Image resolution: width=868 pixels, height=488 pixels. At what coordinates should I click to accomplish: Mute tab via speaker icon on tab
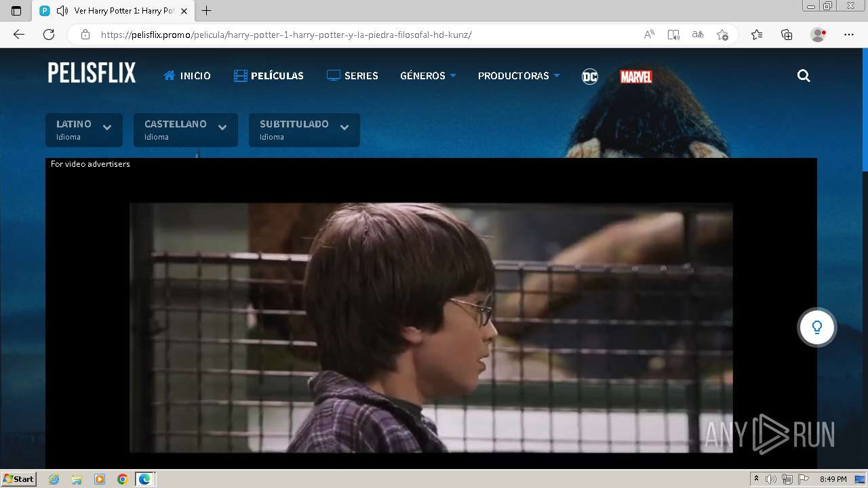tap(62, 11)
